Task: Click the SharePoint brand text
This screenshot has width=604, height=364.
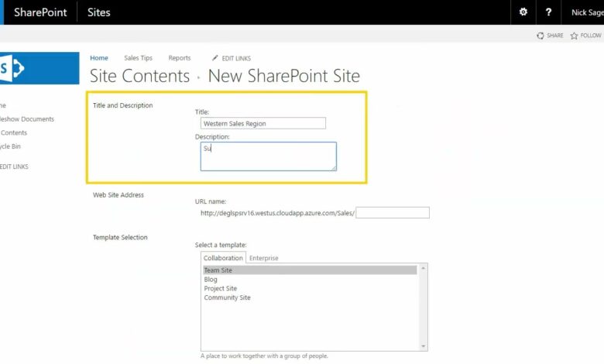Action: (x=40, y=12)
